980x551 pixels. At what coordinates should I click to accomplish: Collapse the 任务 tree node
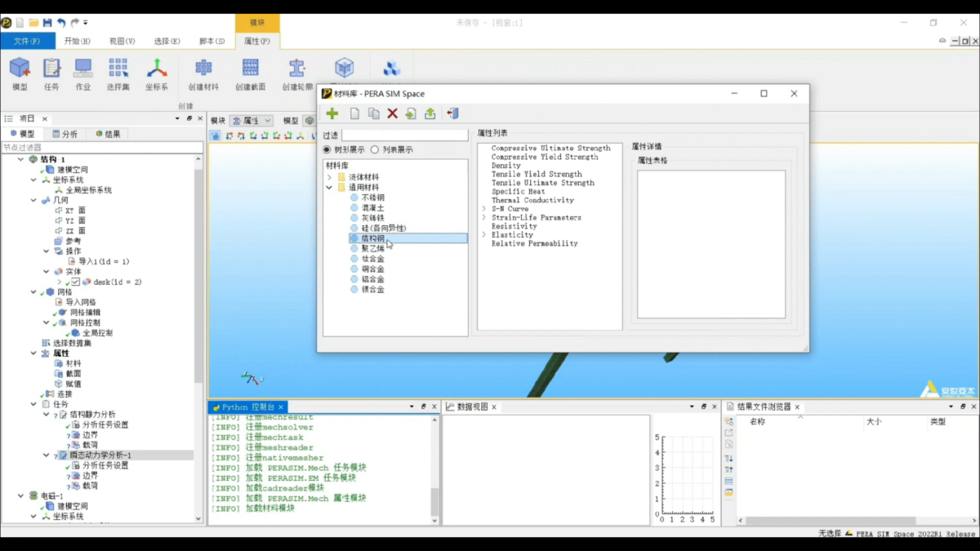pos(34,404)
